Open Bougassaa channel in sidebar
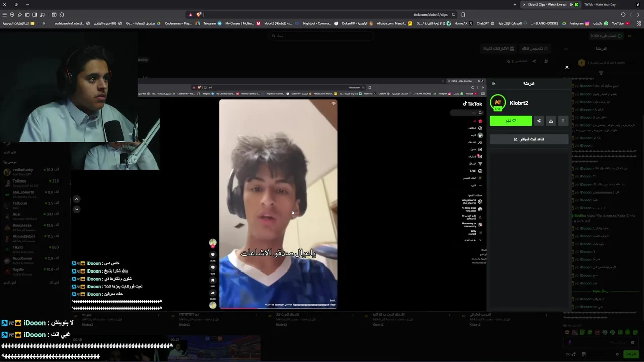The width and height of the screenshot is (644, 362). (31, 227)
